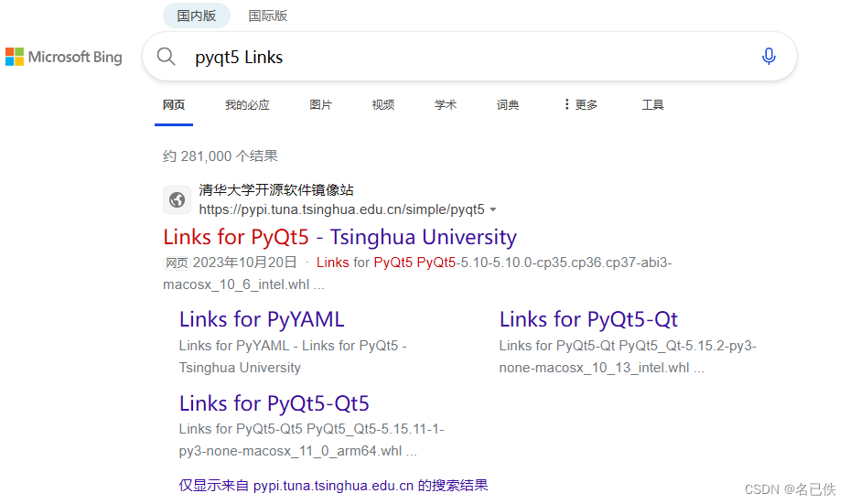The height and width of the screenshot is (504, 850).
Task: Open the 工具 options
Action: click(652, 105)
